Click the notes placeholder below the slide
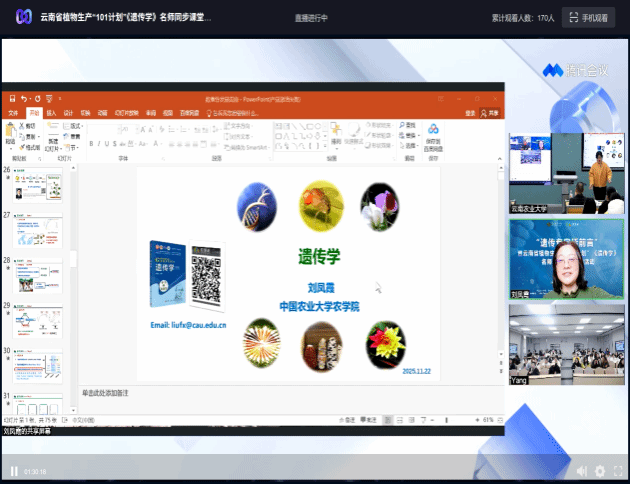 (200, 393)
